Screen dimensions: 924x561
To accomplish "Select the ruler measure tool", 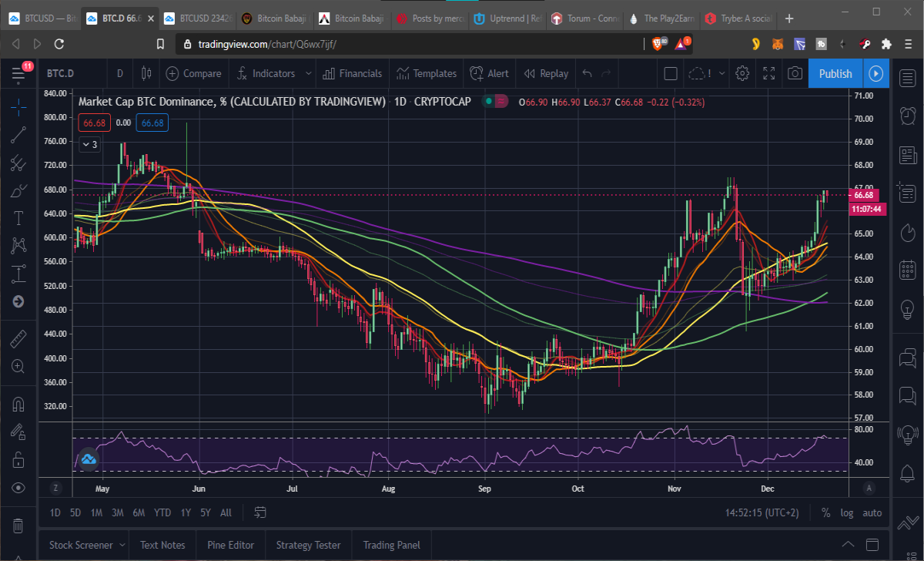I will (18, 338).
